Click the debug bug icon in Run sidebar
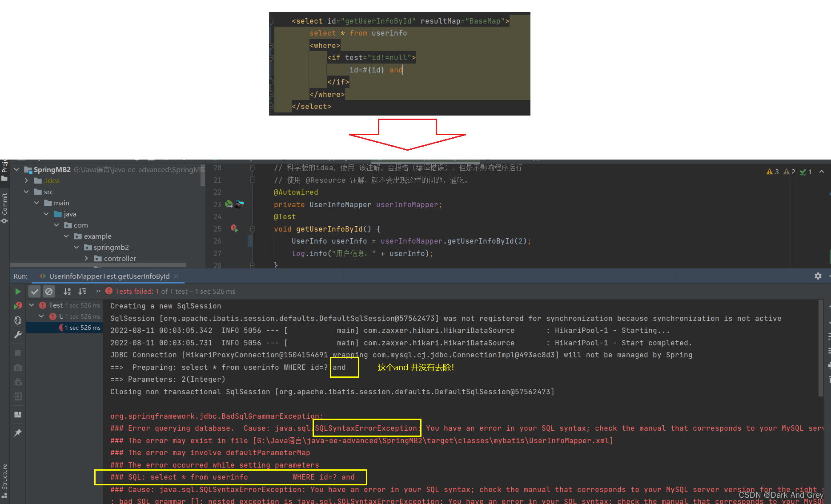 tap(18, 382)
